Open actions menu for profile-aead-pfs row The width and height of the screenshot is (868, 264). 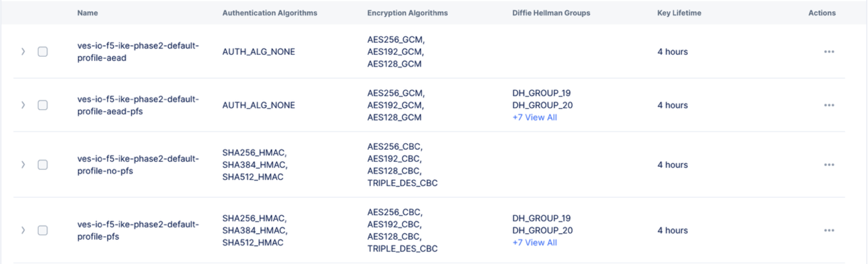pyautogui.click(x=829, y=105)
